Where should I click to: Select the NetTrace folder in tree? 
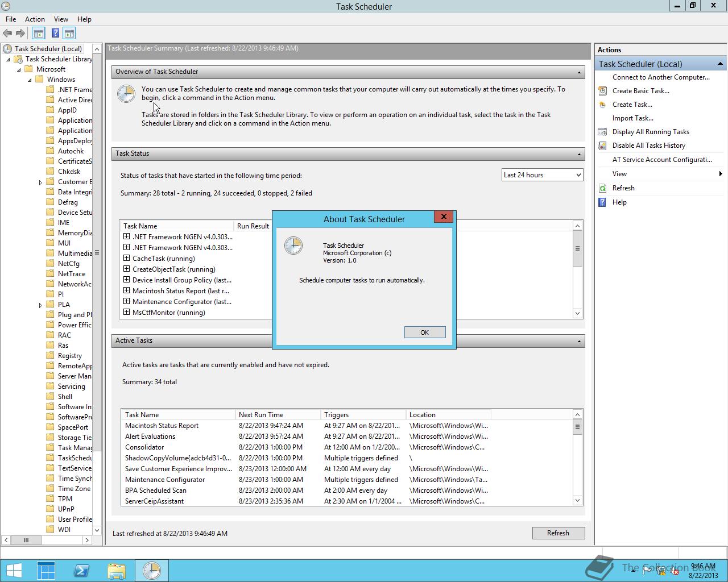tap(72, 274)
